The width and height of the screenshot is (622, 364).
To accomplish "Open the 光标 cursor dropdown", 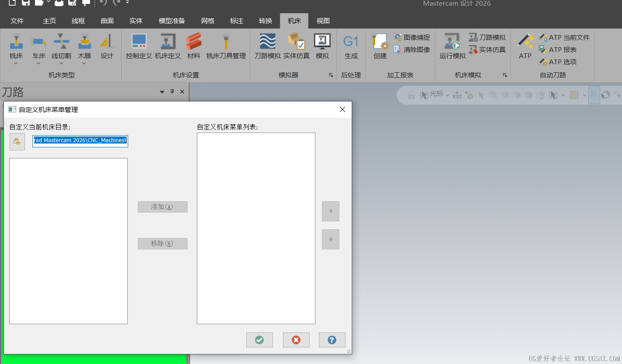I will pyautogui.click(x=447, y=95).
